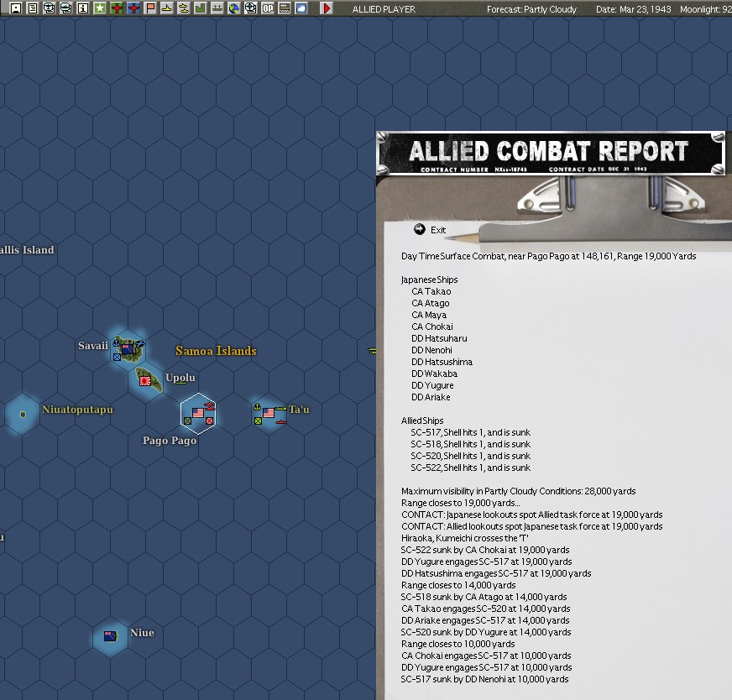Screen dimensions: 732x700
Task: Open the globe toolbar icon
Action: point(234,8)
